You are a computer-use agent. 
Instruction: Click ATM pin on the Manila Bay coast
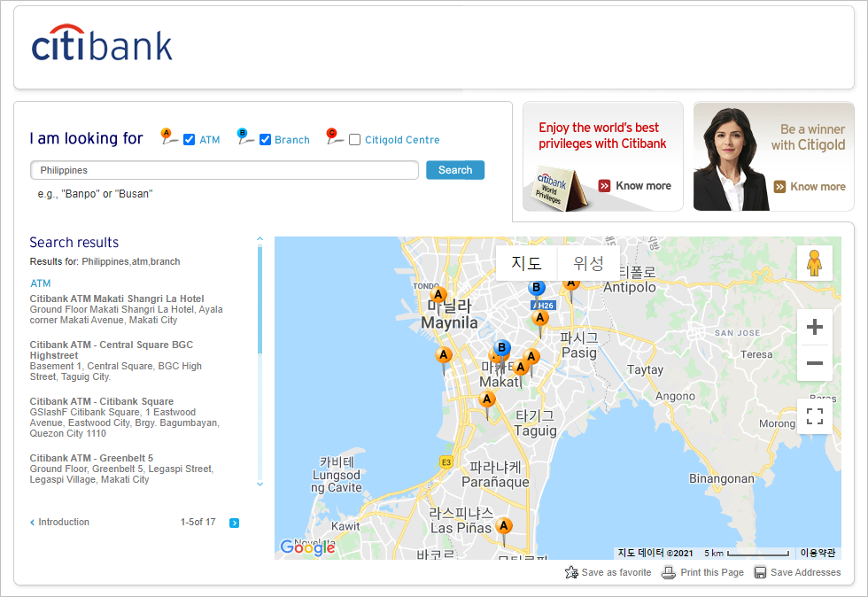tap(444, 355)
